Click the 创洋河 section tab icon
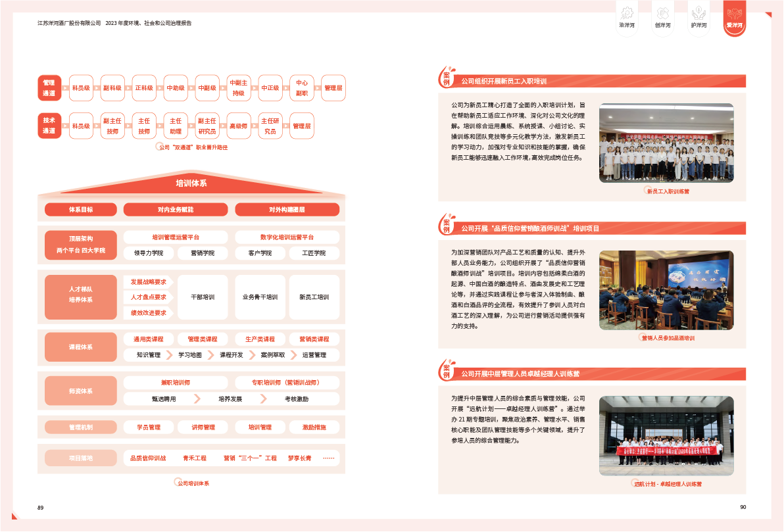Screen dimensions: 784x532 point(663,18)
